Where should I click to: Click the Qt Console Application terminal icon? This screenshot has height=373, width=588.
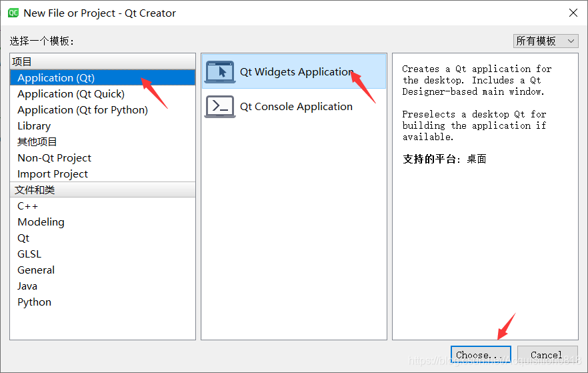[x=220, y=107]
